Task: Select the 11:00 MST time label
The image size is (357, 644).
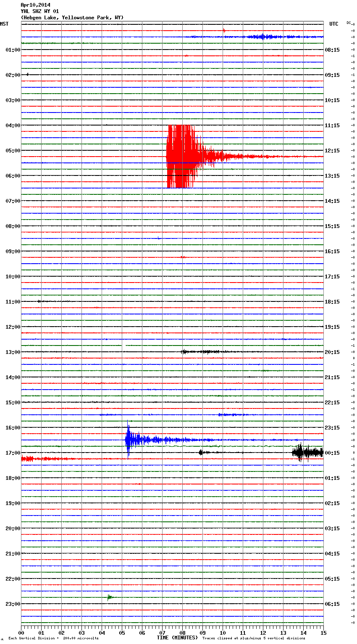Action: coord(13,302)
